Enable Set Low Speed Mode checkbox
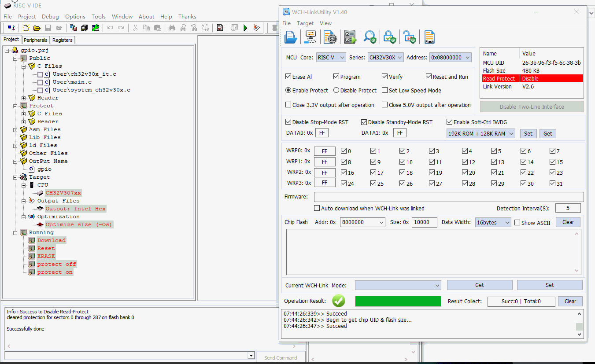The width and height of the screenshot is (595, 364). 385,90
